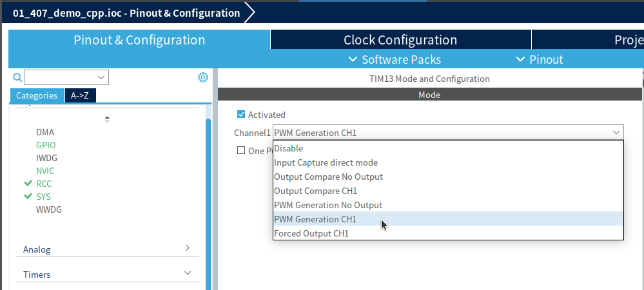
Task: Select Input Capture direct mode option
Action: (x=326, y=162)
